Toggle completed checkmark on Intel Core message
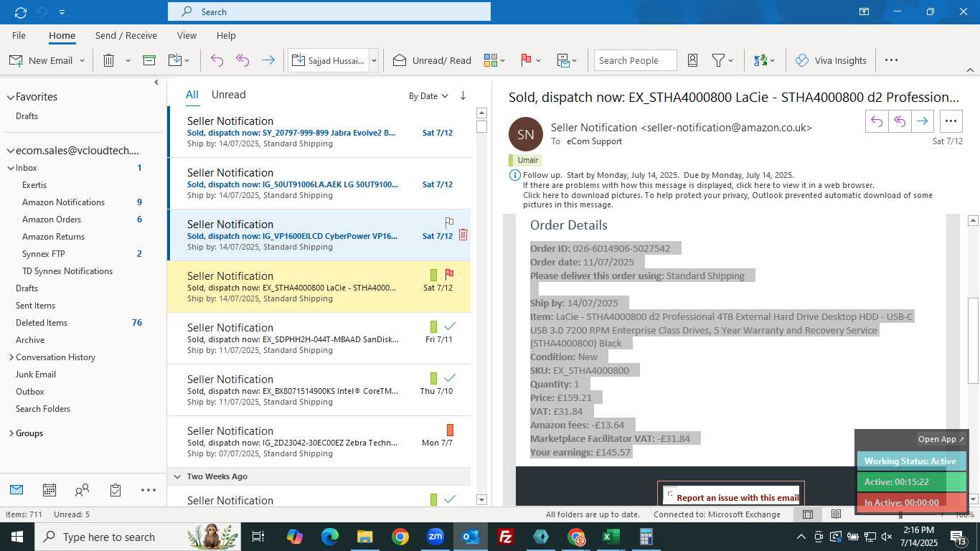The height and width of the screenshot is (551, 980). 450,378
